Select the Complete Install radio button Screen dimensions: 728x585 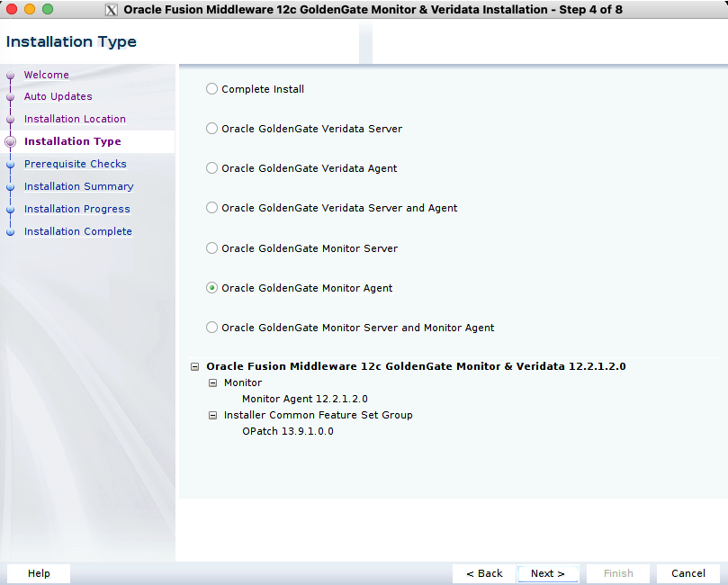(211, 89)
